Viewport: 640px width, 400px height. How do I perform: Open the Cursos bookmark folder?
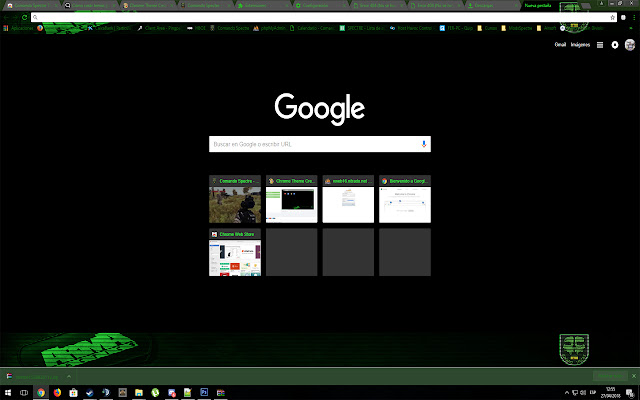pyautogui.click(x=487, y=28)
